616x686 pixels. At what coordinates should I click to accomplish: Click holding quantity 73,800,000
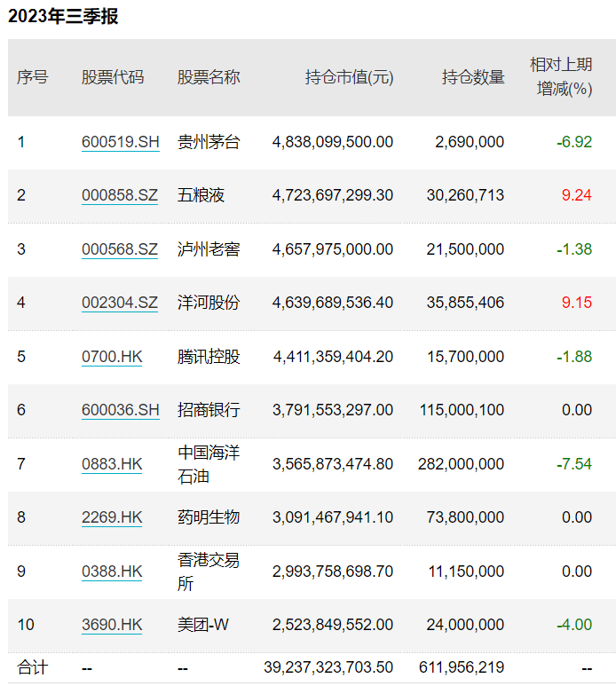(x=465, y=517)
